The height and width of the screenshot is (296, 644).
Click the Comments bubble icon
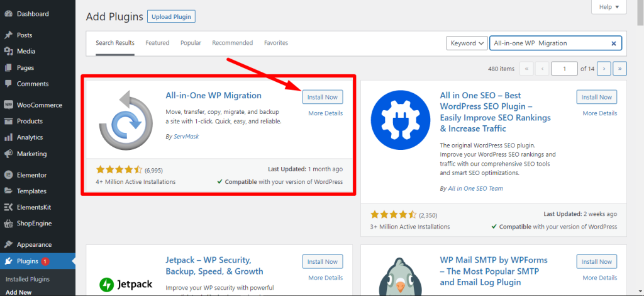(x=8, y=84)
